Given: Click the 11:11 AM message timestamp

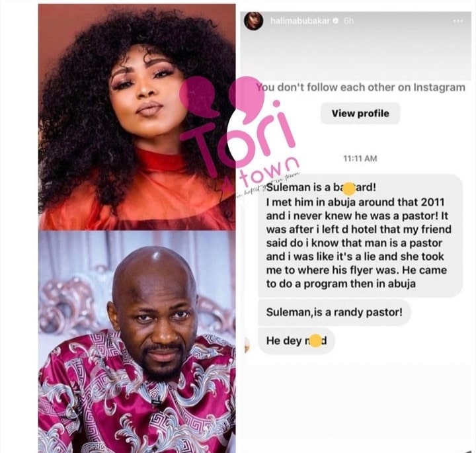Looking at the screenshot, I should (360, 159).
